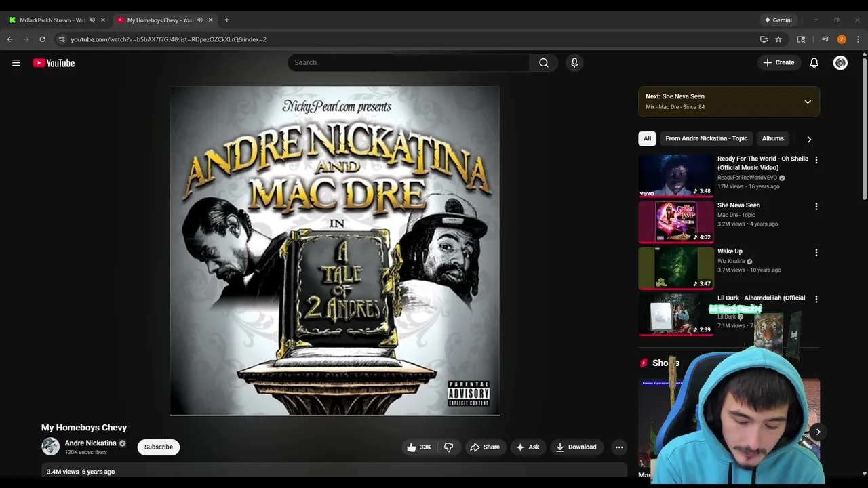The image size is (868, 488).
Task: Open the Chrome three-dot menu
Action: pyautogui.click(x=858, y=39)
